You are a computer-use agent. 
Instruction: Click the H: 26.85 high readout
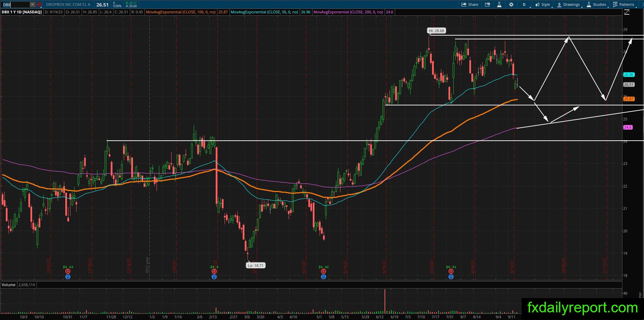(x=90, y=12)
